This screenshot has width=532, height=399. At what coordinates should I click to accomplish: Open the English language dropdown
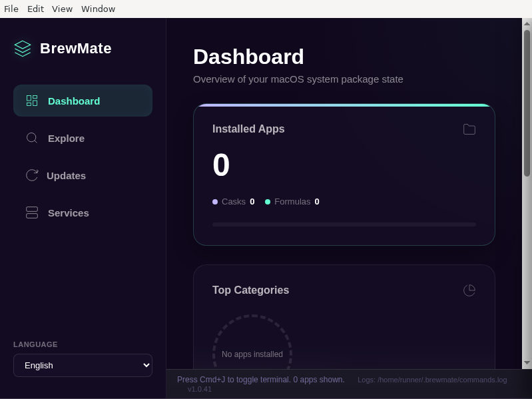[83, 366]
